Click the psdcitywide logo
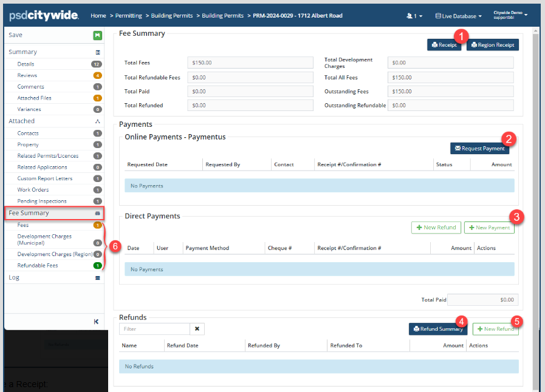 tap(41, 15)
